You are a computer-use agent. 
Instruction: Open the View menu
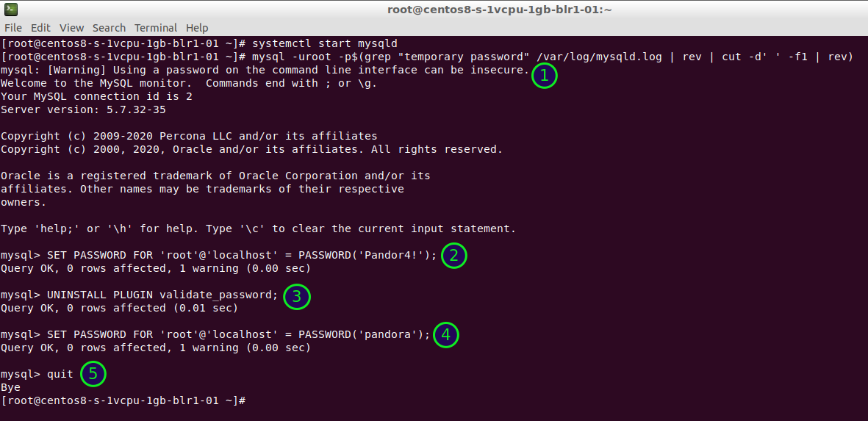point(71,28)
